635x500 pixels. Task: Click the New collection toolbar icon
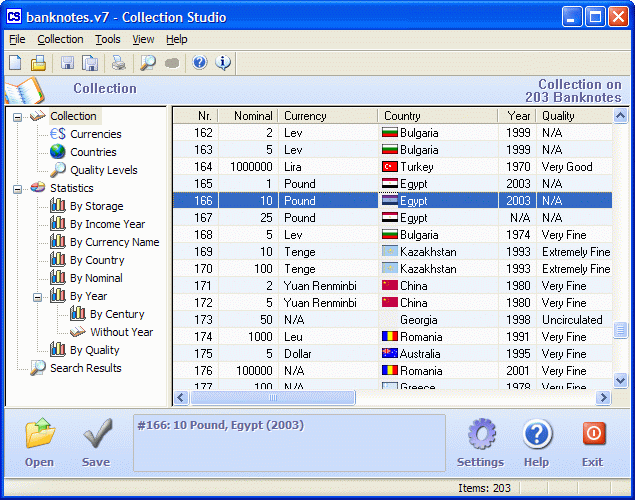pyautogui.click(x=15, y=63)
